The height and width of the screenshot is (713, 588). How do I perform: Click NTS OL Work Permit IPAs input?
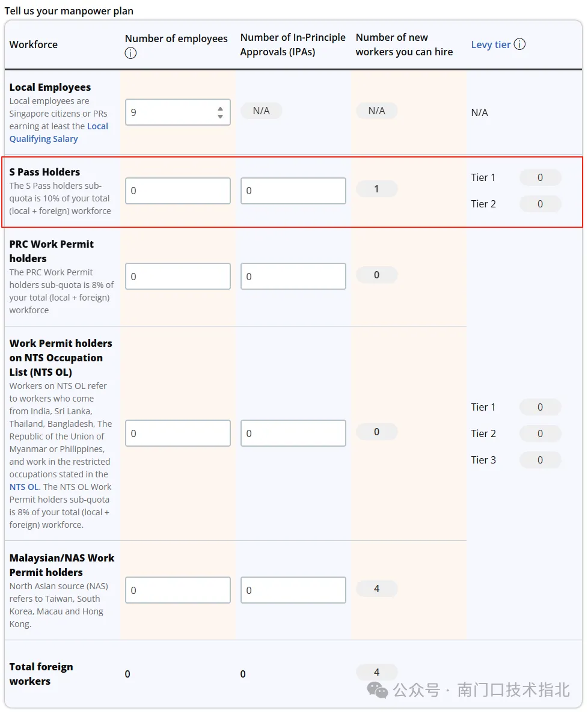pyautogui.click(x=293, y=433)
